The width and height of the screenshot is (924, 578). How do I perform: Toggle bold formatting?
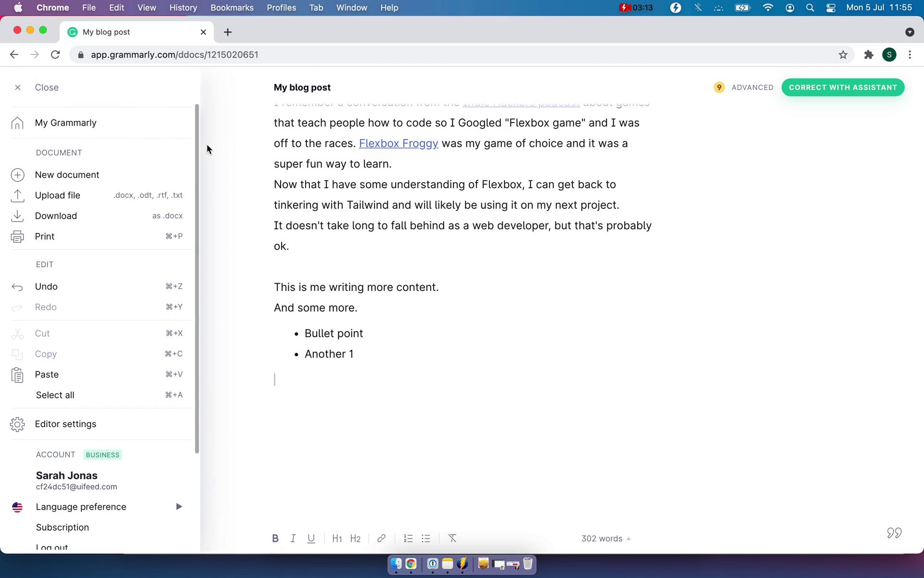[275, 539]
